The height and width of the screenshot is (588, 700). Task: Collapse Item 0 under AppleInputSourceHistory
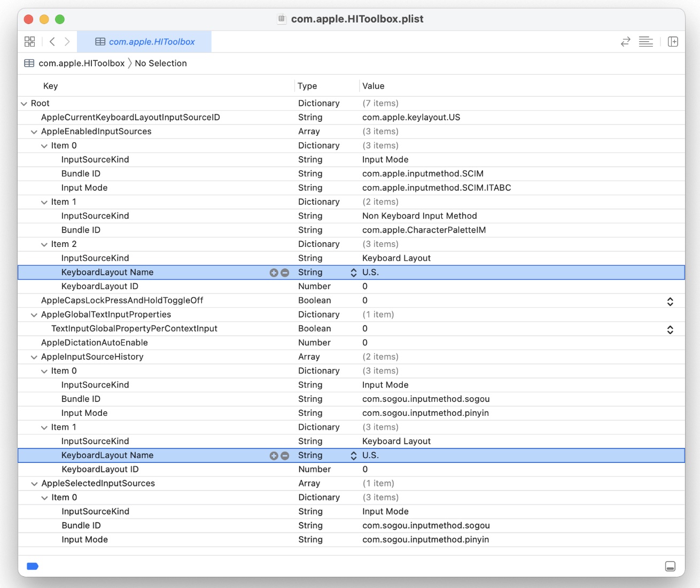tap(44, 371)
